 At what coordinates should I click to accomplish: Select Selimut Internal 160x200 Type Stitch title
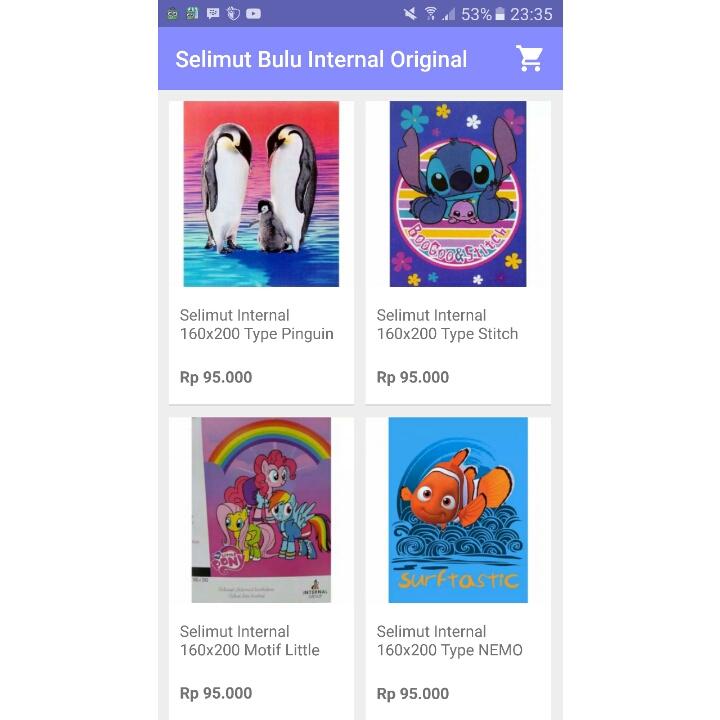click(447, 325)
